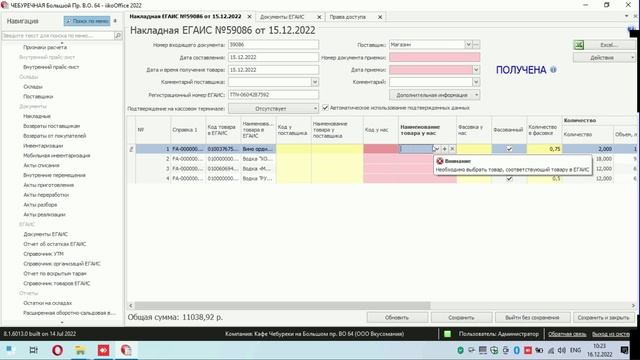Click the horizontal scrollbar of the table
Image resolution: width=640 pixels, height=360 pixels.
click(282, 305)
